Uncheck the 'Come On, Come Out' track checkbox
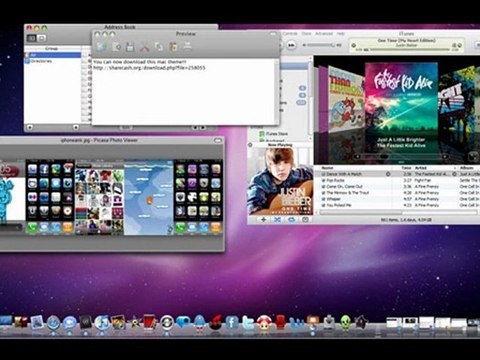Image resolution: width=480 pixels, height=360 pixels. pyautogui.click(x=323, y=187)
